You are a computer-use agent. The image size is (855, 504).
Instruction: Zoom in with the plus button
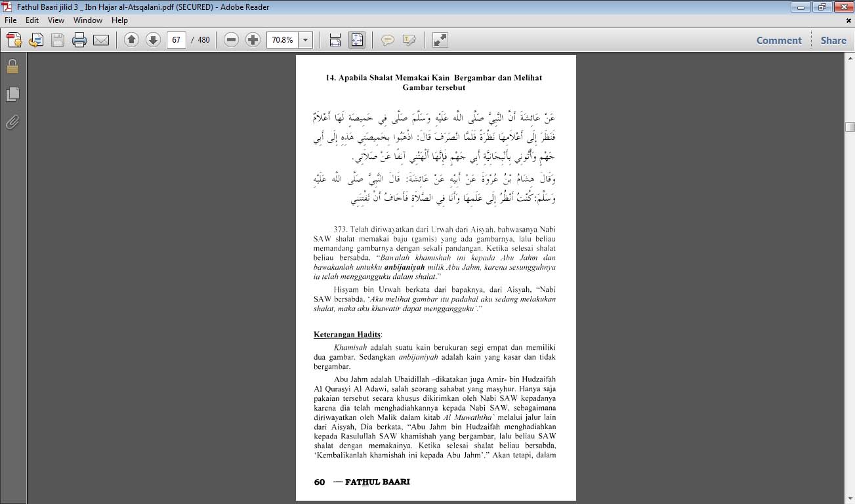click(x=253, y=40)
